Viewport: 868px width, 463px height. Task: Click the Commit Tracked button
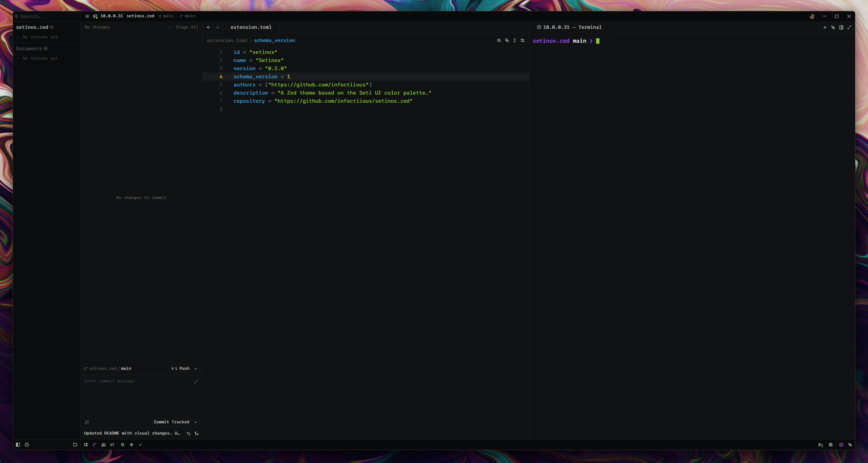point(171,422)
